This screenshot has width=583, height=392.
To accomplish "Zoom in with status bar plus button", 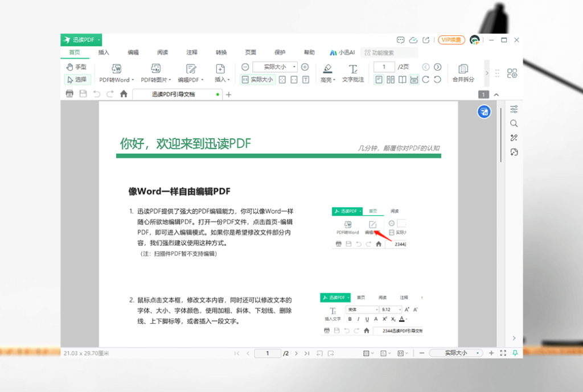I will click(x=491, y=353).
